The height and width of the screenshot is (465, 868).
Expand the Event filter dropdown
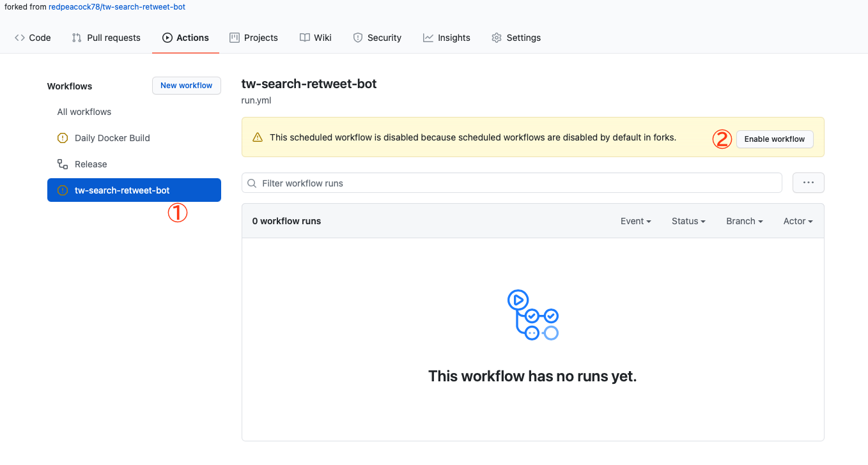coord(636,221)
